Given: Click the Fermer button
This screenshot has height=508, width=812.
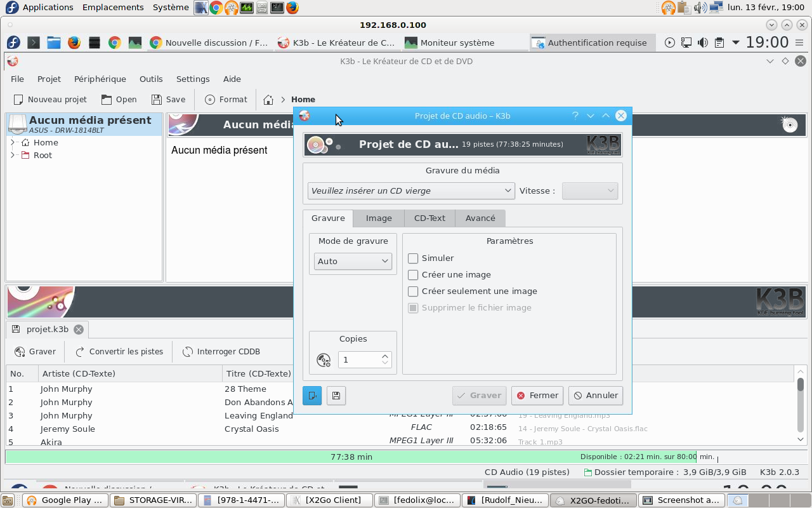Looking at the screenshot, I should click(x=537, y=396).
